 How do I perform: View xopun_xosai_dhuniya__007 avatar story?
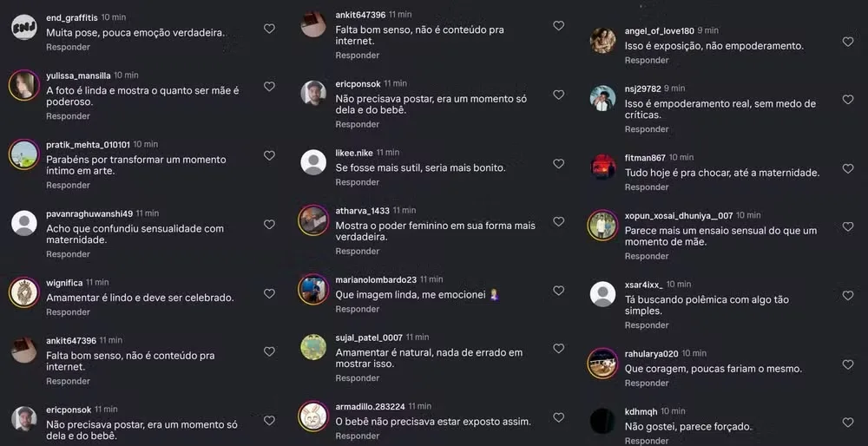(603, 226)
